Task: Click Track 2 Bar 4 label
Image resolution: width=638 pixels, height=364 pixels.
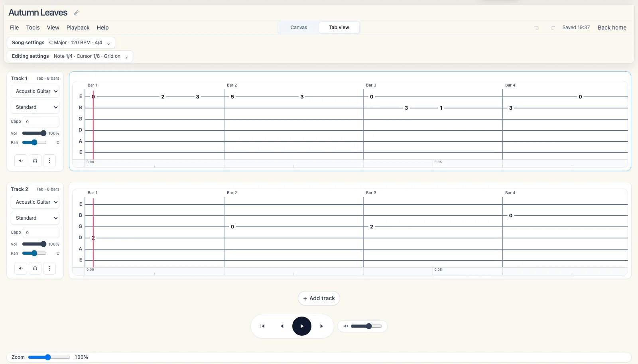Action: point(510,193)
